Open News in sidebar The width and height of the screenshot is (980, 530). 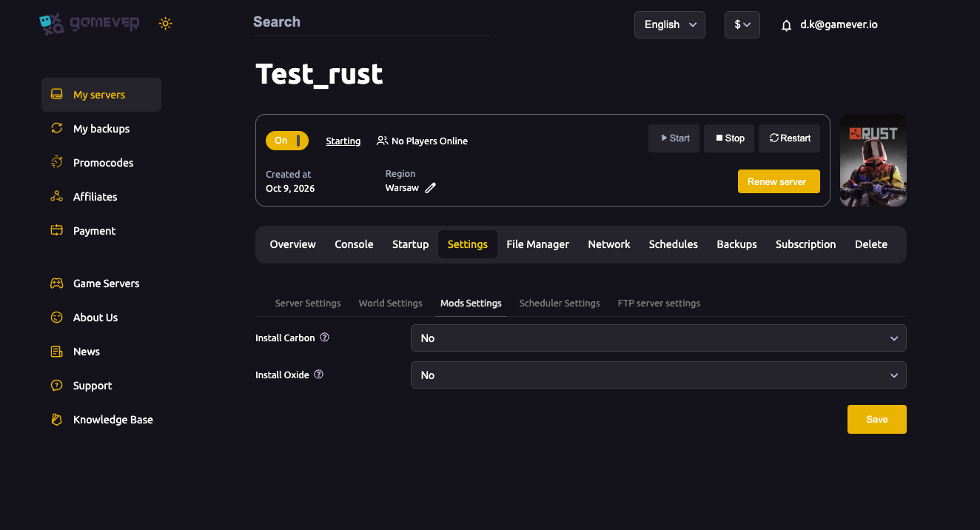101,352
